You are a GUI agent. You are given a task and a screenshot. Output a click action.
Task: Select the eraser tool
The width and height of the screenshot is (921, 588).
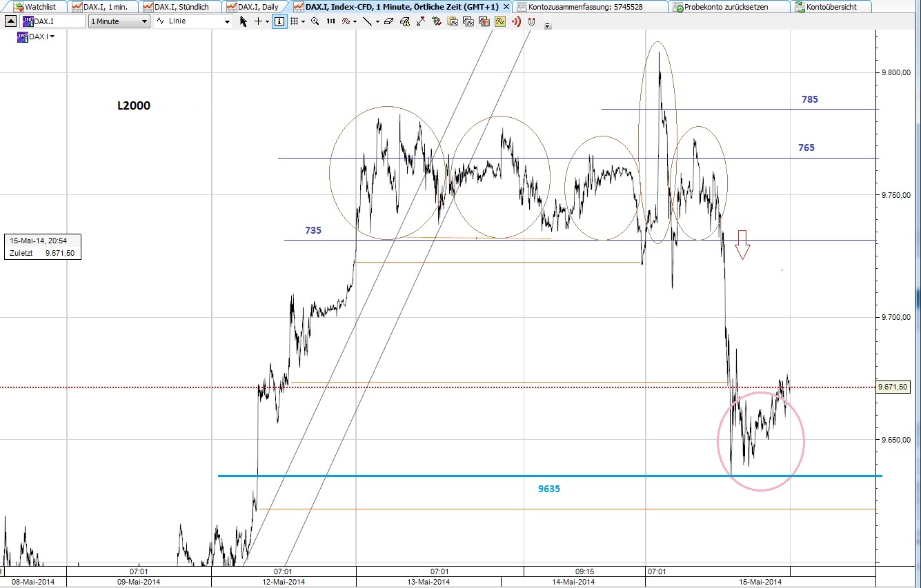pyautogui.click(x=389, y=21)
